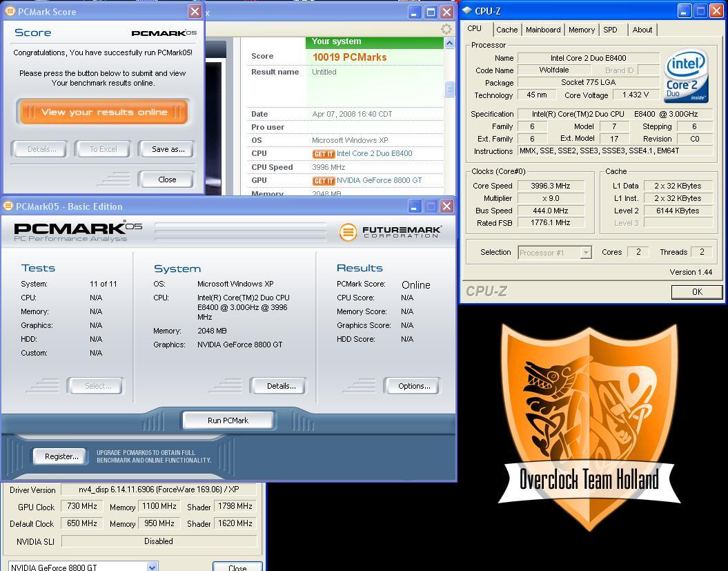Click the Online PCMark Score value
This screenshot has width=728, height=571.
416,284
